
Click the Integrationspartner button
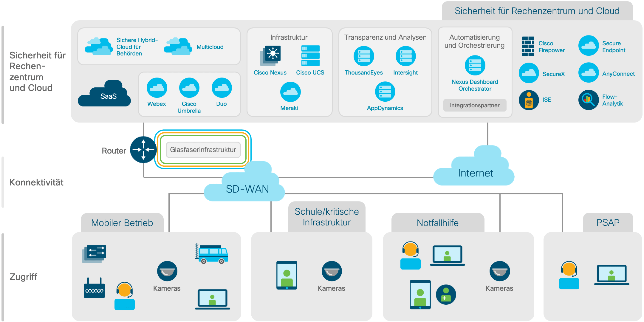pyautogui.click(x=475, y=105)
